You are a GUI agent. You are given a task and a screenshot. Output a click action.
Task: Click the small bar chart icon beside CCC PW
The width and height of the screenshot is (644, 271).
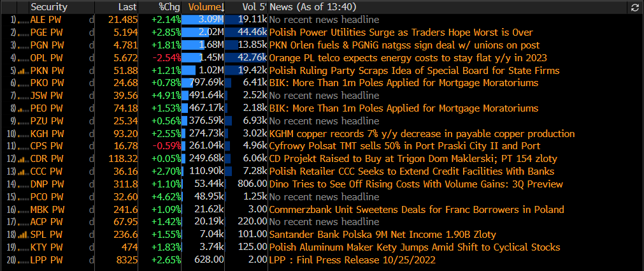[x=24, y=172]
